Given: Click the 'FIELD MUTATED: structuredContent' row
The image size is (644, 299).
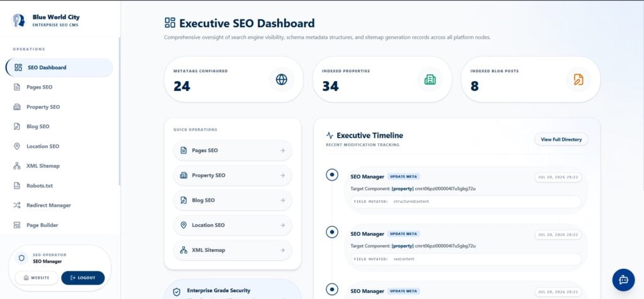Looking at the screenshot, I should 466,202.
